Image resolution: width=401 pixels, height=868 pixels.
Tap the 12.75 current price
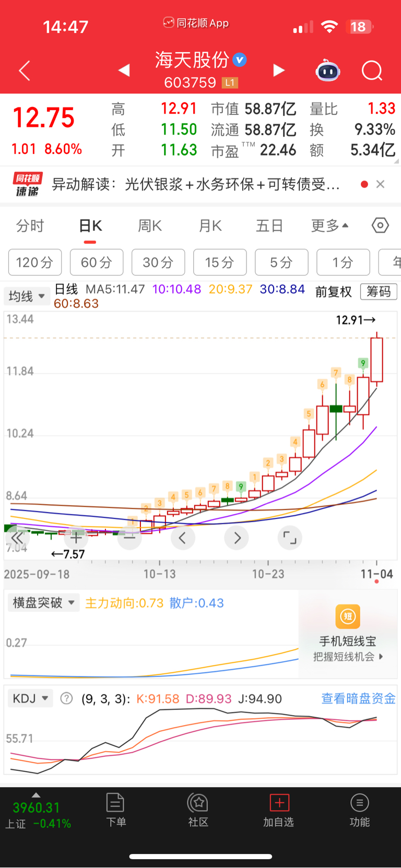pos(44,117)
